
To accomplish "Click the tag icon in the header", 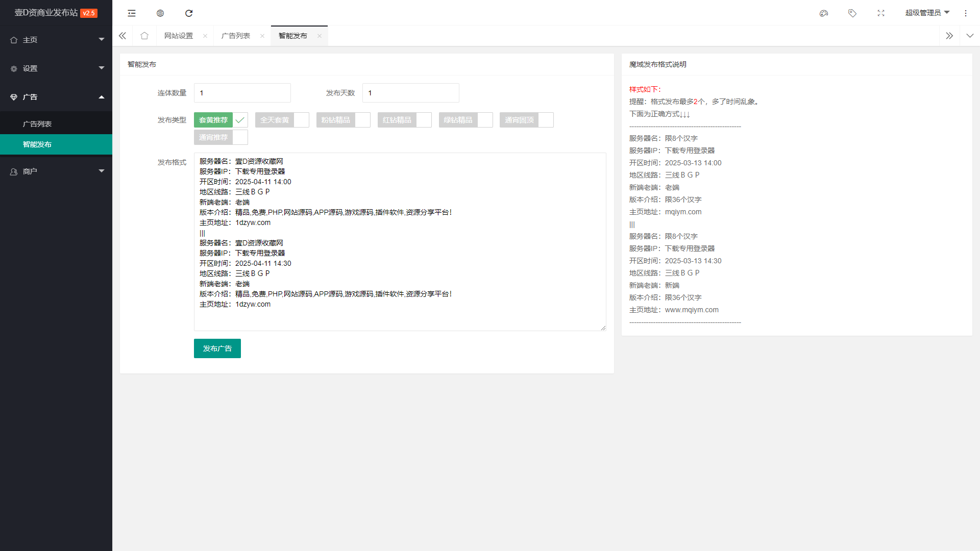I will 852,13.
